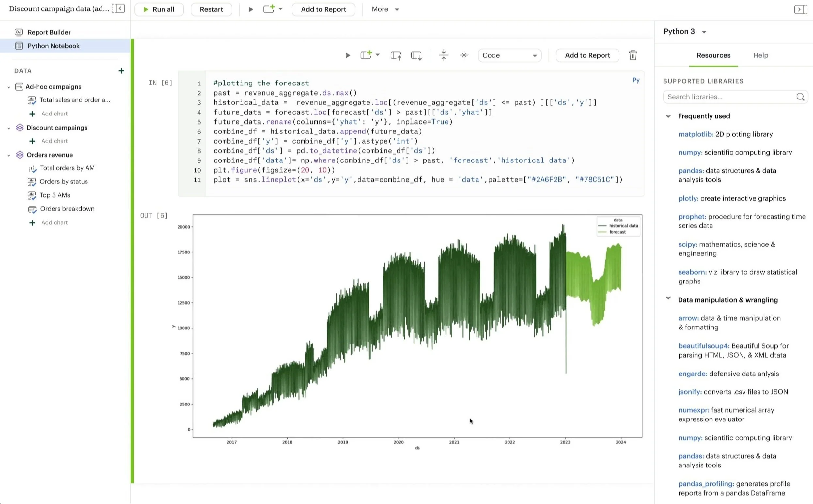
Task: Move cell down icon in cell toolbar
Action: (416, 55)
